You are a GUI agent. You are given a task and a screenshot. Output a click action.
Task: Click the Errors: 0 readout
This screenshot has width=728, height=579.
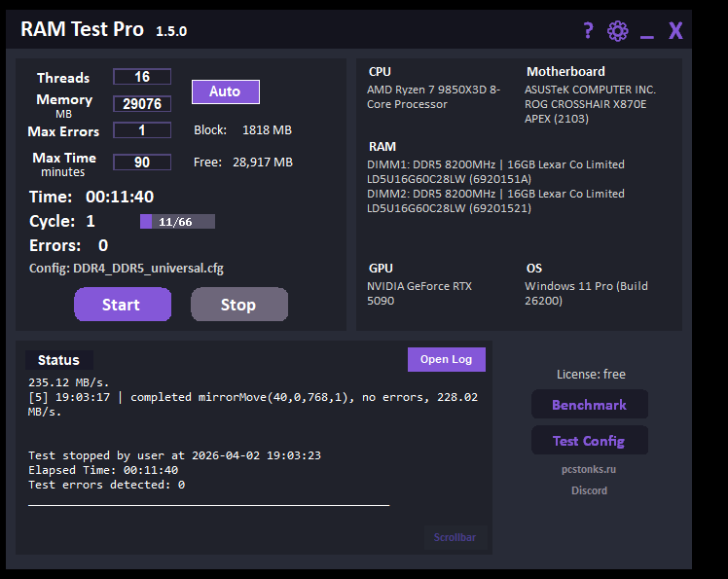click(x=69, y=245)
